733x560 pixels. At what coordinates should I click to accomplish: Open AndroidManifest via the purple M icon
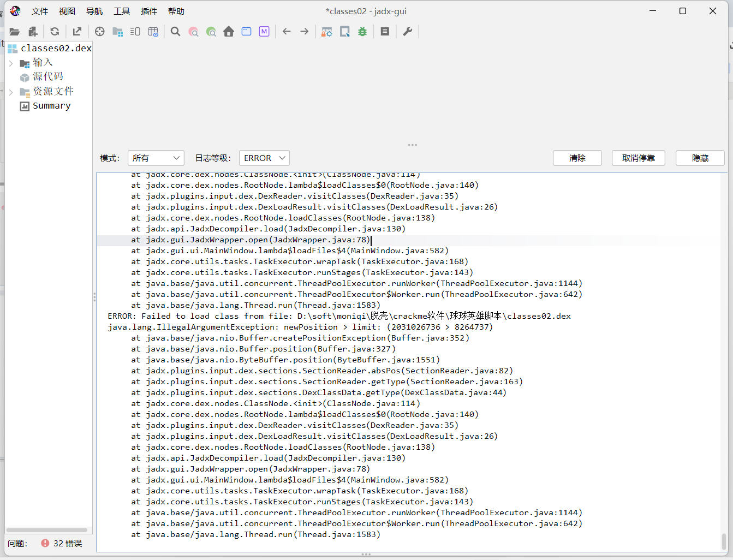(x=264, y=32)
